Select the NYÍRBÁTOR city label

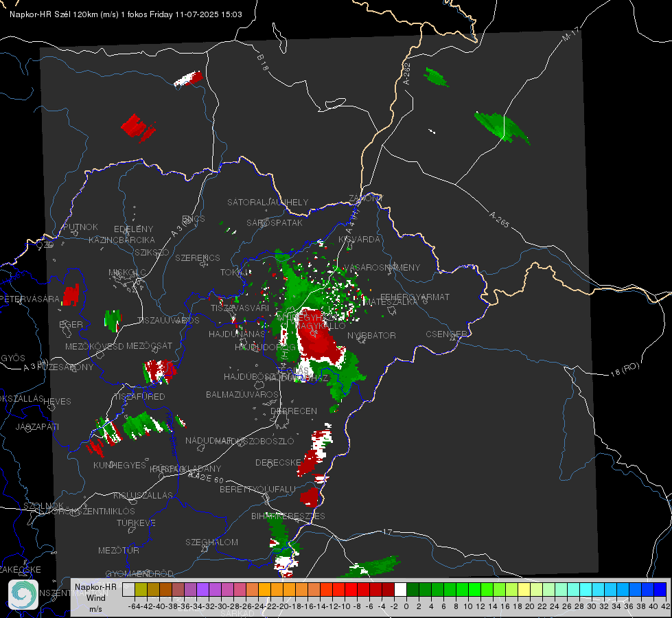coord(371,335)
